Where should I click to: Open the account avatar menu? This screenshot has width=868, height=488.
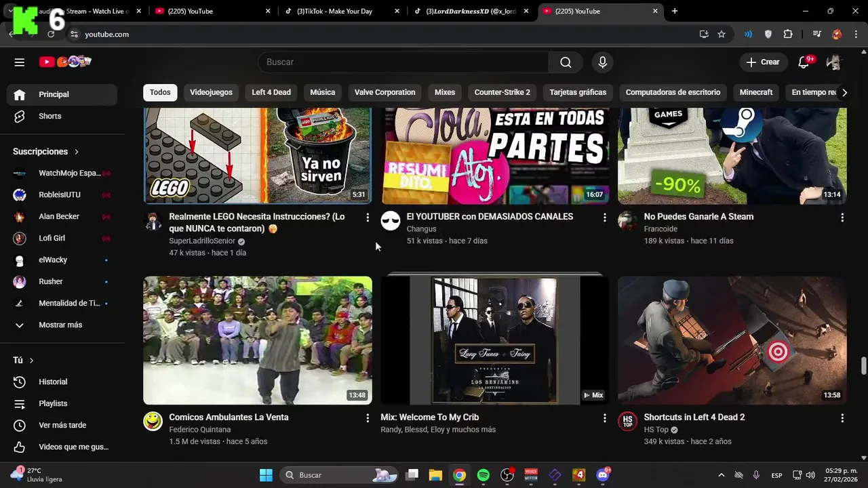pos(833,62)
